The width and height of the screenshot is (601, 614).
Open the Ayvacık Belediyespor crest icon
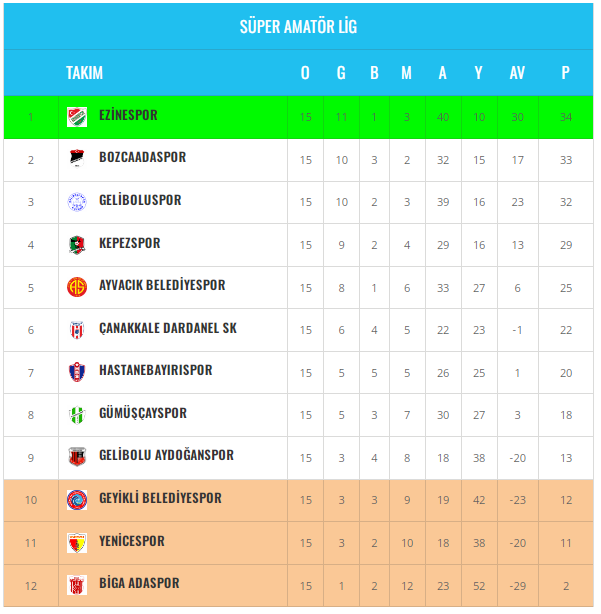(x=77, y=286)
